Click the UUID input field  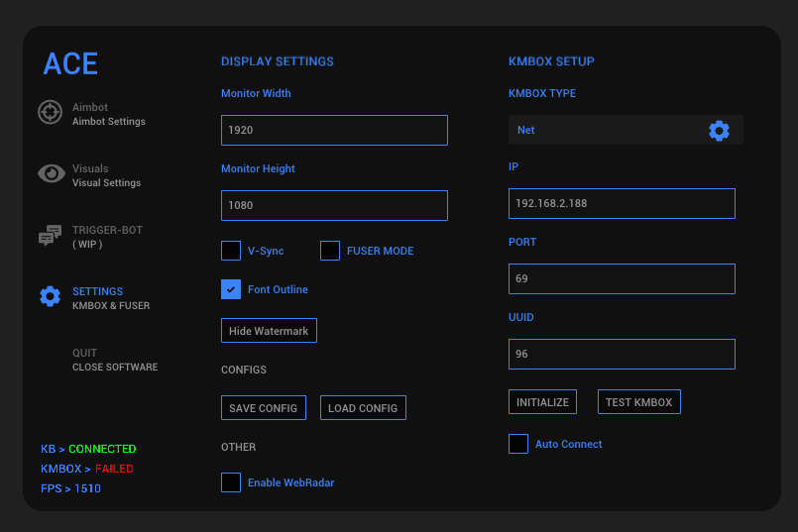coord(622,354)
